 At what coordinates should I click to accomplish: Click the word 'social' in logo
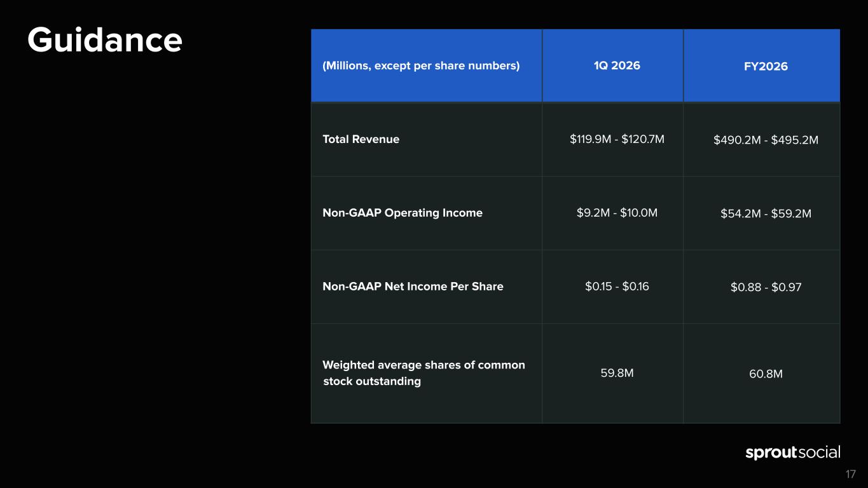coord(819,452)
